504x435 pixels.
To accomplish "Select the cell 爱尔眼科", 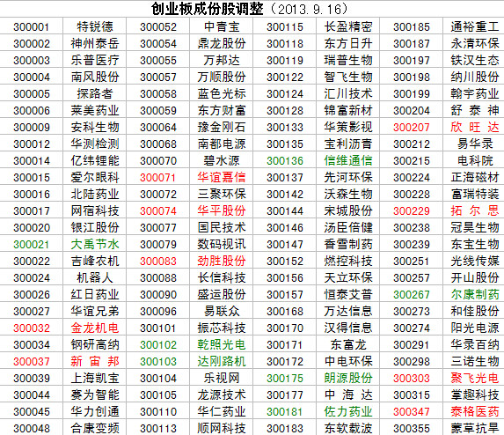I will tap(95, 177).
